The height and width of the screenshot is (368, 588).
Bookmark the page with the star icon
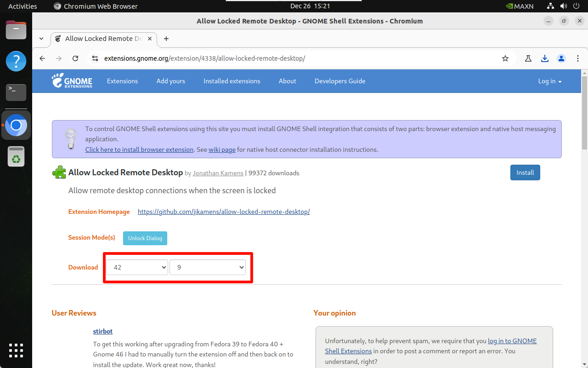click(x=505, y=58)
